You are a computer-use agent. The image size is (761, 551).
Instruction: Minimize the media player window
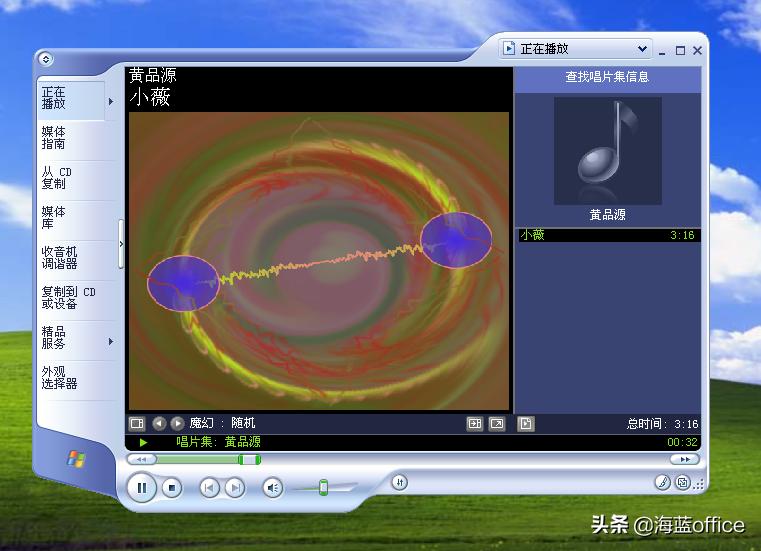662,51
